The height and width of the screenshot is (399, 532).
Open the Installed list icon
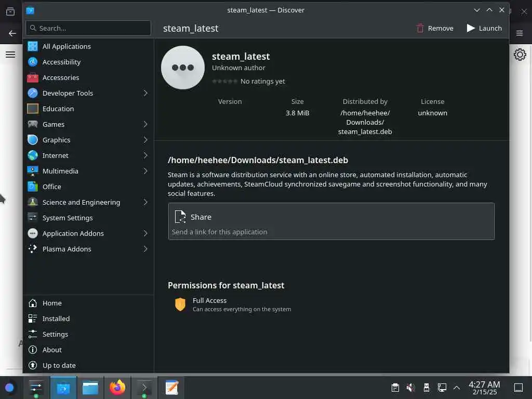coord(33,318)
